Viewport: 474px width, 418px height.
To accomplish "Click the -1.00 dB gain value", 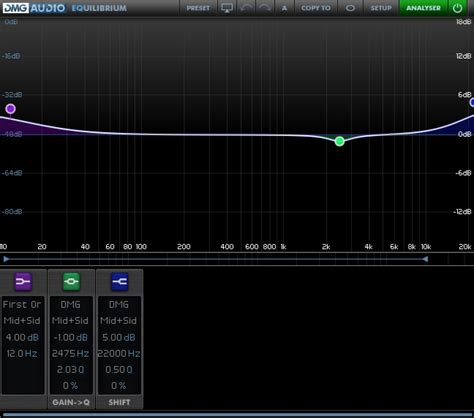I will pos(70,337).
